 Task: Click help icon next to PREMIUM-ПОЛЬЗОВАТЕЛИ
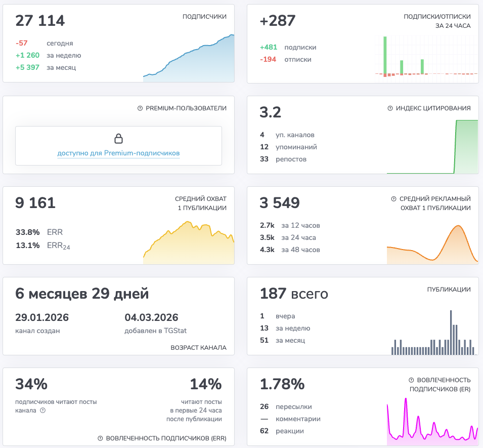pyautogui.click(x=140, y=108)
